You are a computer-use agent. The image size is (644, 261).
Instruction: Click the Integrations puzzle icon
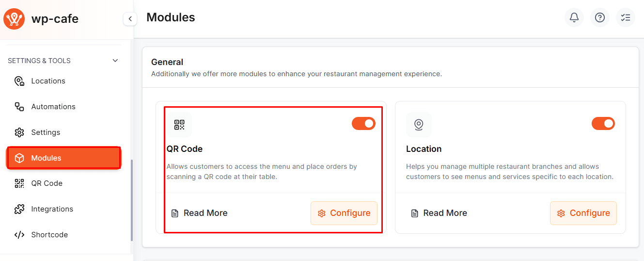click(x=19, y=209)
